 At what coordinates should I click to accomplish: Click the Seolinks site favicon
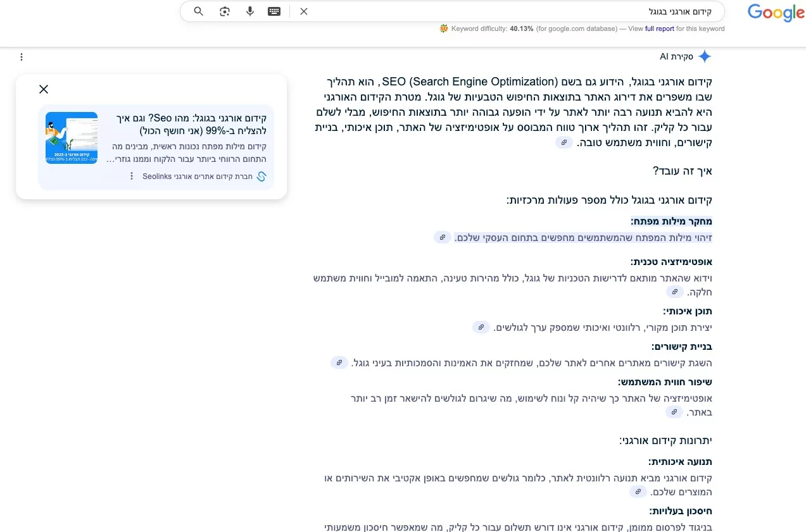click(x=261, y=176)
